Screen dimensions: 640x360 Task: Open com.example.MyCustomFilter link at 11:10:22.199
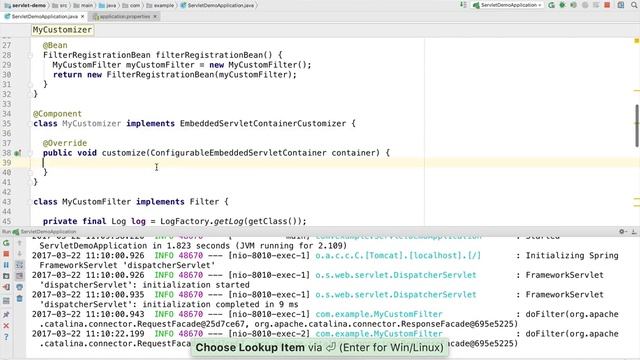[x=379, y=334]
